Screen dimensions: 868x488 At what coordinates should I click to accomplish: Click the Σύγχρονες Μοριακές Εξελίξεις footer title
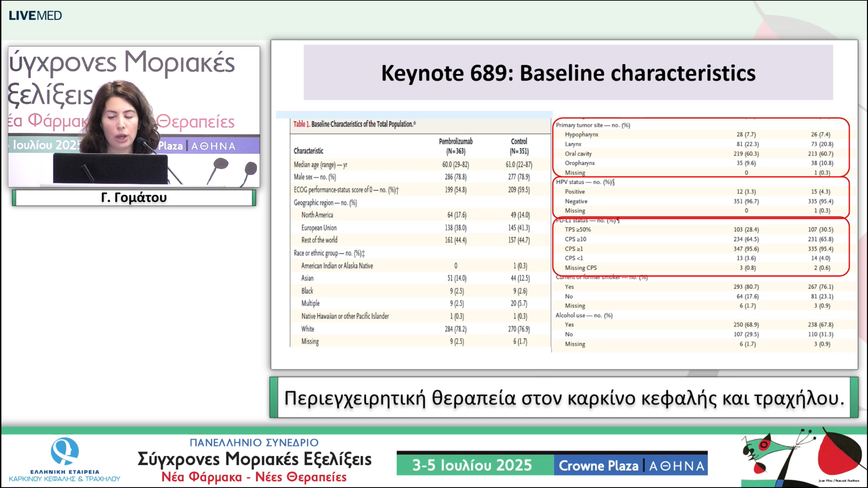pos(254,459)
